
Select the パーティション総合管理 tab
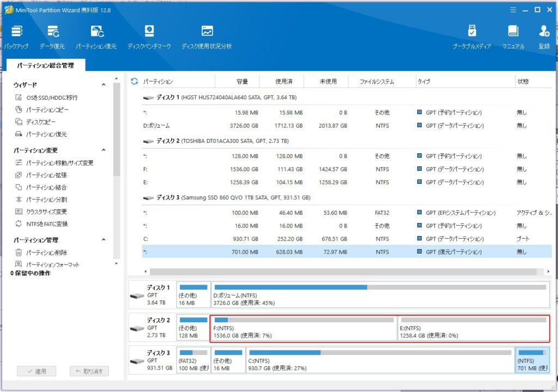click(x=45, y=65)
